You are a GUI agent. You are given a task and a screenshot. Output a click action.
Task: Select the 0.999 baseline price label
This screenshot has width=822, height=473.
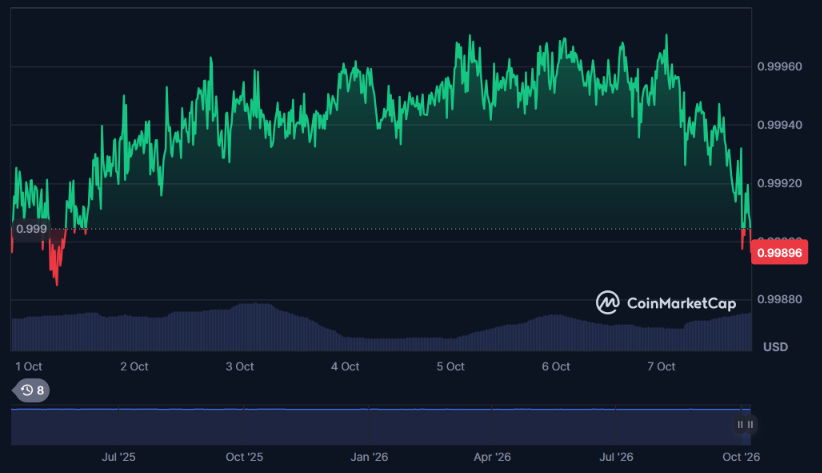tap(31, 229)
